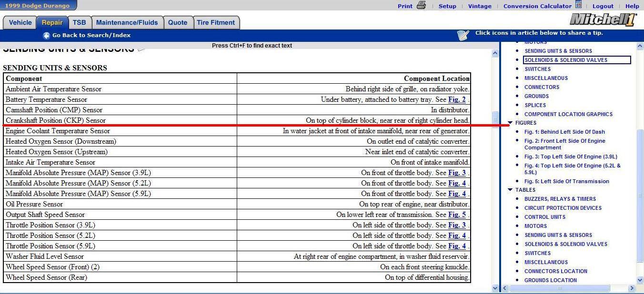Image resolution: width=644 pixels, height=294 pixels.
Task: Open CONNECTORS LOCATION table link
Action: 556,271
